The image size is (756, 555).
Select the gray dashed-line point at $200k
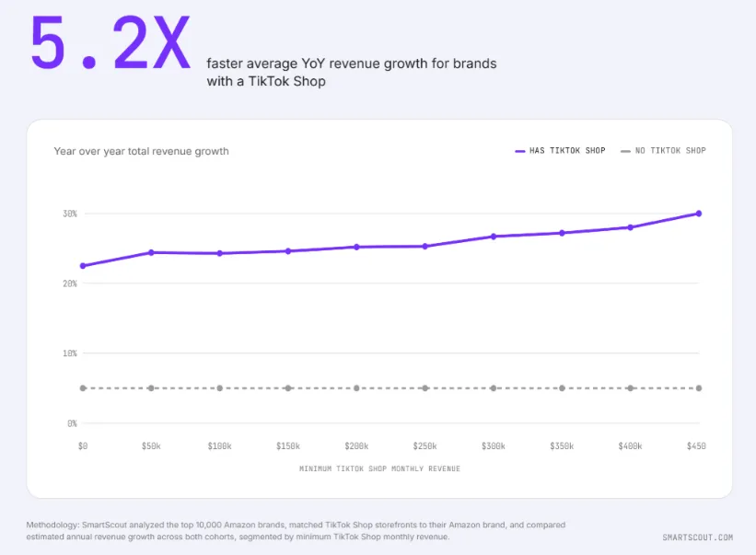pos(356,388)
